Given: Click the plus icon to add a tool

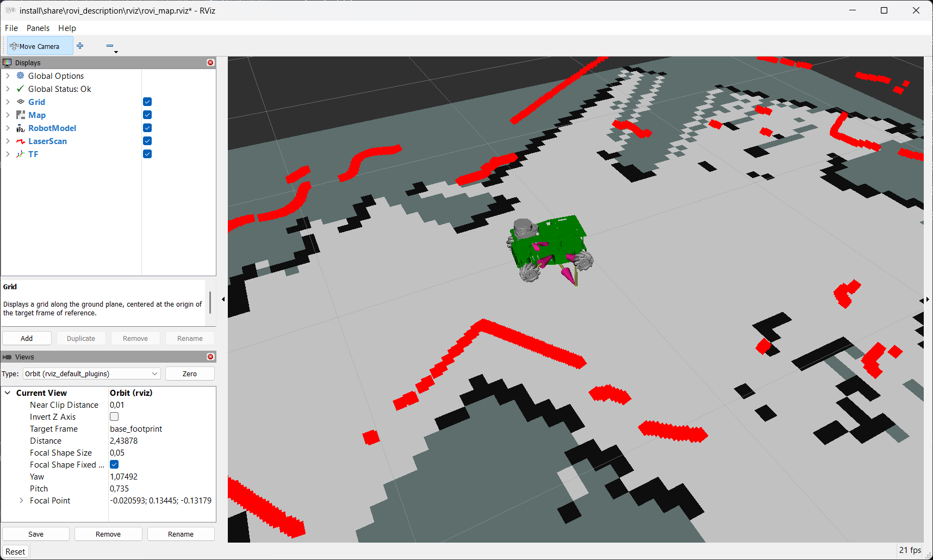Looking at the screenshot, I should (x=80, y=46).
